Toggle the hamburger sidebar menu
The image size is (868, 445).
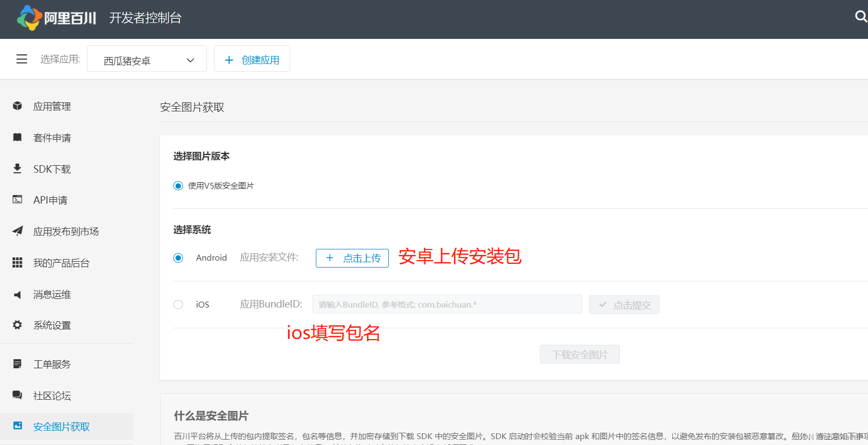click(x=22, y=59)
